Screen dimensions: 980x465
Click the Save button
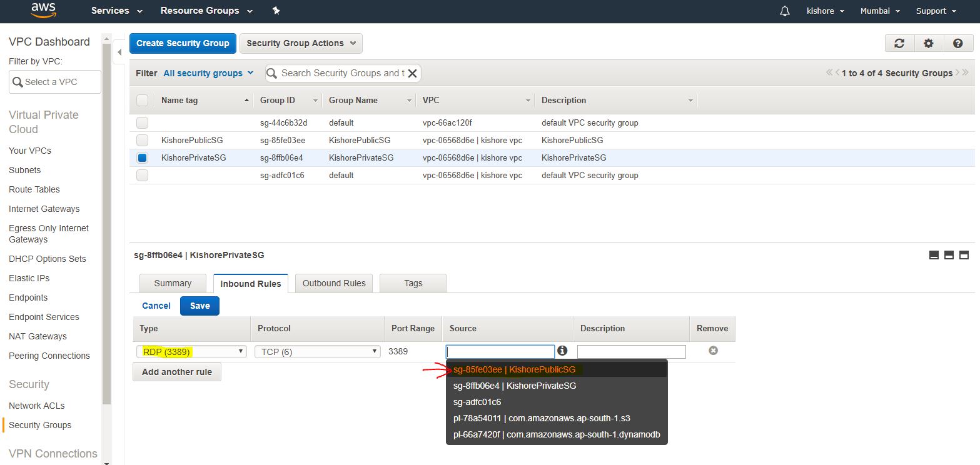tap(200, 306)
